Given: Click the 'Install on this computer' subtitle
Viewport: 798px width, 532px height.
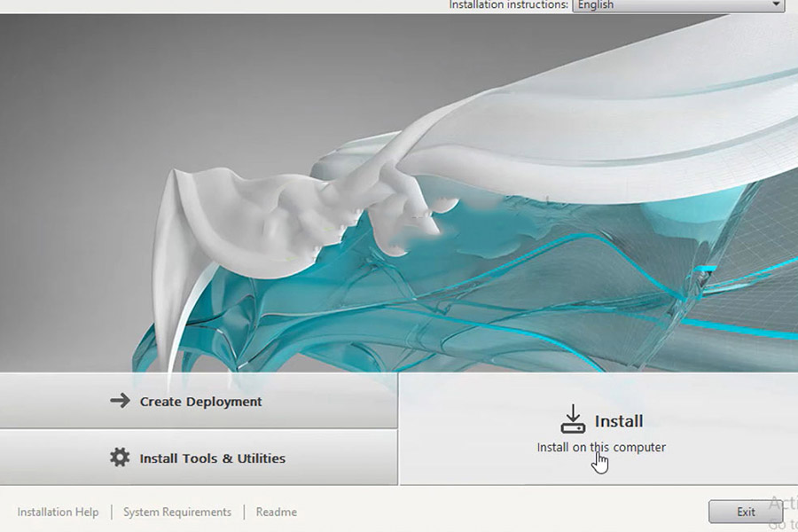Looking at the screenshot, I should click(x=600, y=447).
